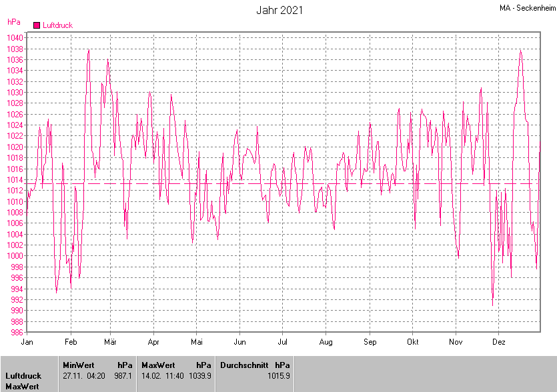557x392 pixels.
Task: Select the minimum value 987.1 cell
Action: [124, 376]
